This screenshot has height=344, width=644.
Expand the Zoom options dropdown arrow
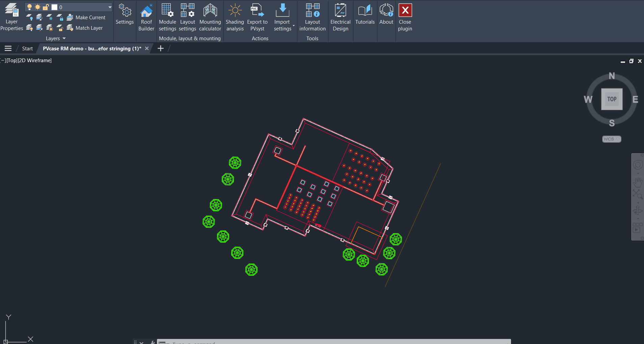[638, 202]
